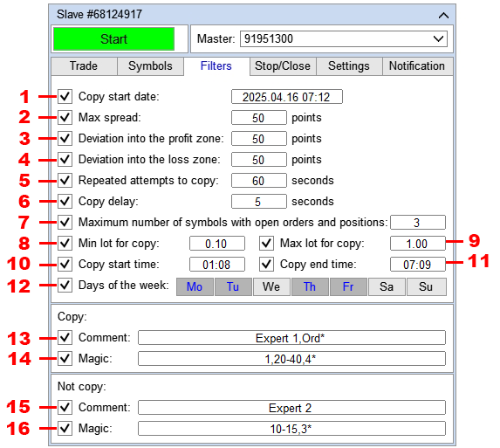
Task: Click the Min lot for copy field
Action: tap(216, 244)
